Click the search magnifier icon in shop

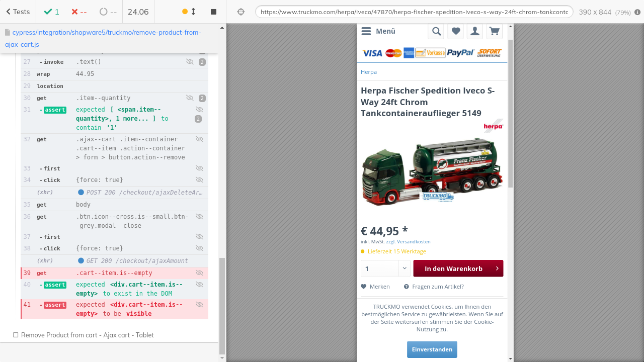(436, 31)
